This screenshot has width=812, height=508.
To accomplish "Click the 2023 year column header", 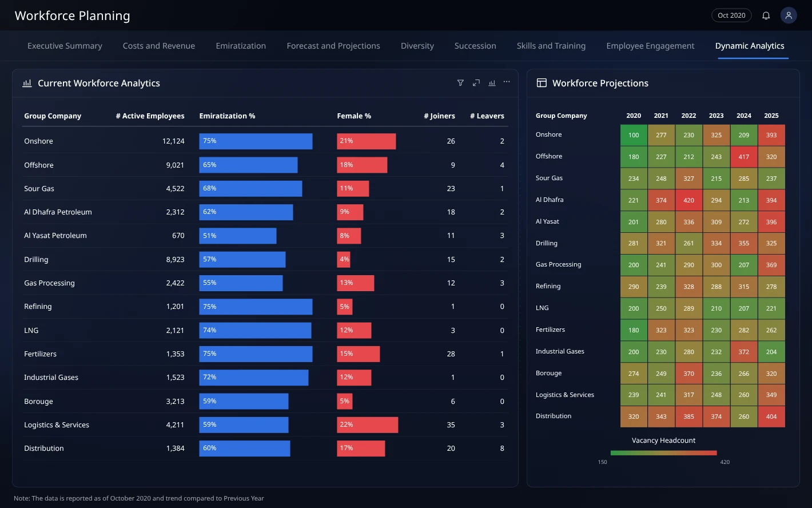I will [716, 116].
